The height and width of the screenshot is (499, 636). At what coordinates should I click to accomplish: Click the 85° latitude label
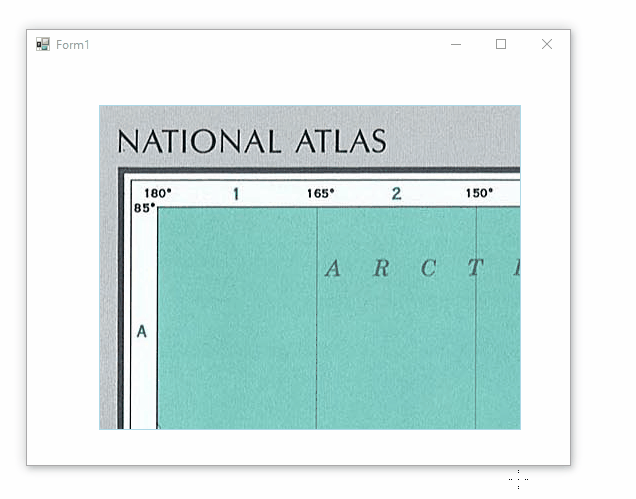(x=145, y=208)
